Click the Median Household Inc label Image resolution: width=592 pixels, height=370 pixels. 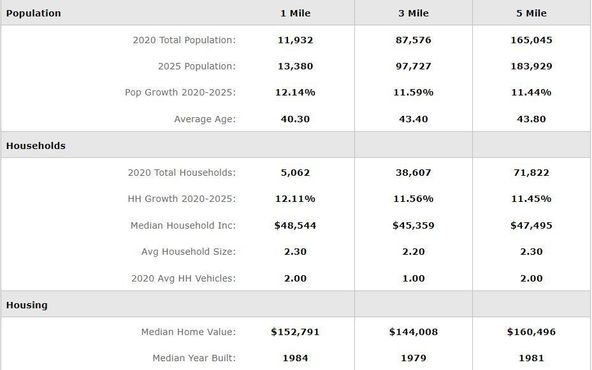(183, 225)
